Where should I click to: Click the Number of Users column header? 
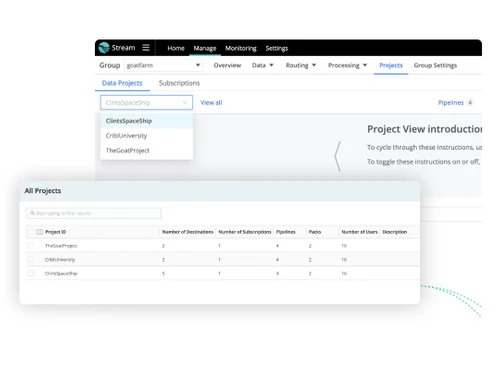[359, 232]
